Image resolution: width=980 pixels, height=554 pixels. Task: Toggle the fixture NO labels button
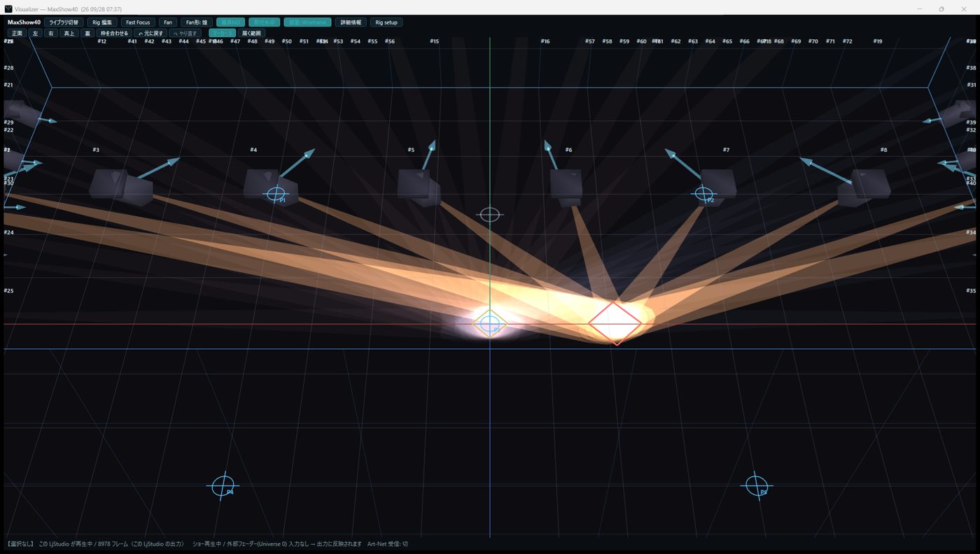click(230, 22)
